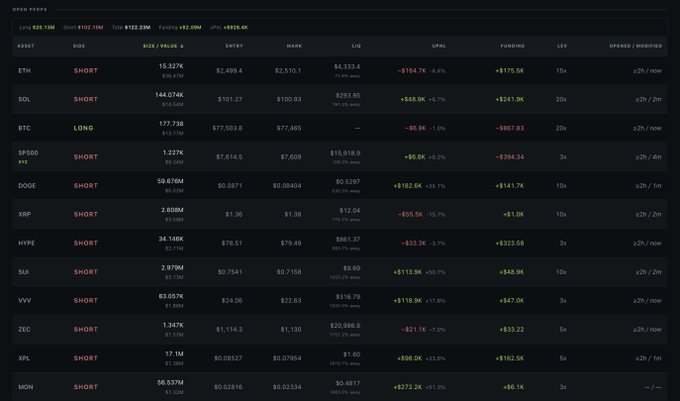Click ZEC mark price $1,130
680x401 pixels.
coord(291,329)
